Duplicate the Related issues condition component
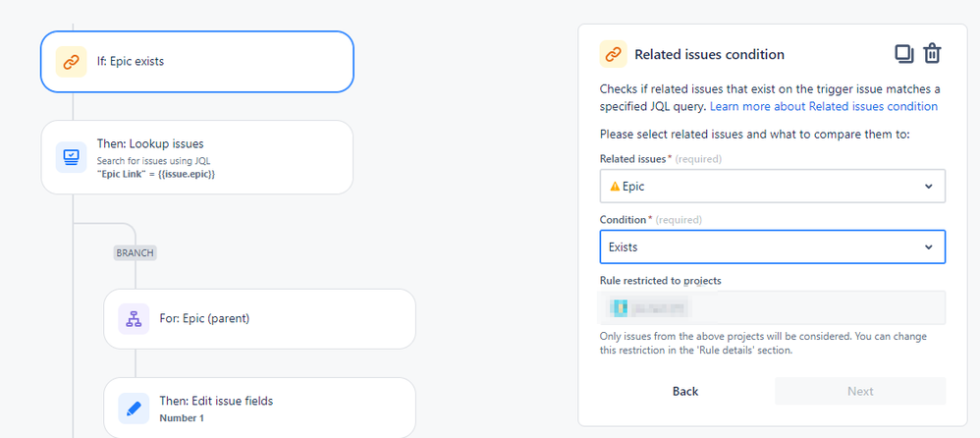Viewport: 980px width, 438px height. 903,54
